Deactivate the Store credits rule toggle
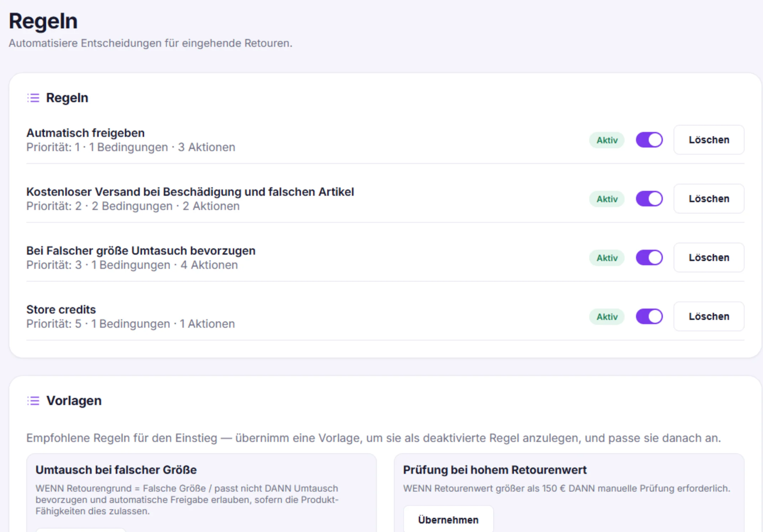The image size is (763, 532). tap(649, 316)
